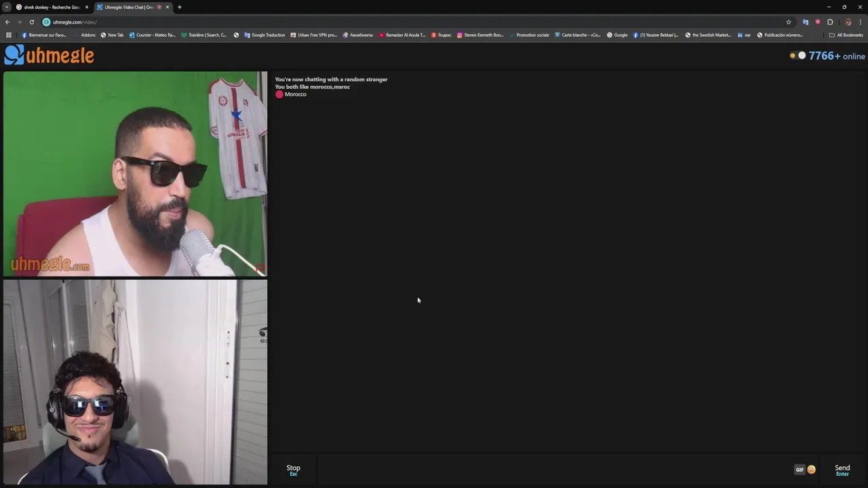Screen dimensions: 868x488
Task: Open the Yassine Bekkari Facebook bookmark
Action: 656,35
